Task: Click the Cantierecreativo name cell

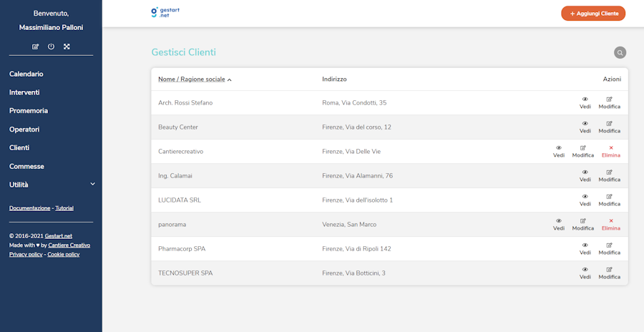Action: coord(181,152)
